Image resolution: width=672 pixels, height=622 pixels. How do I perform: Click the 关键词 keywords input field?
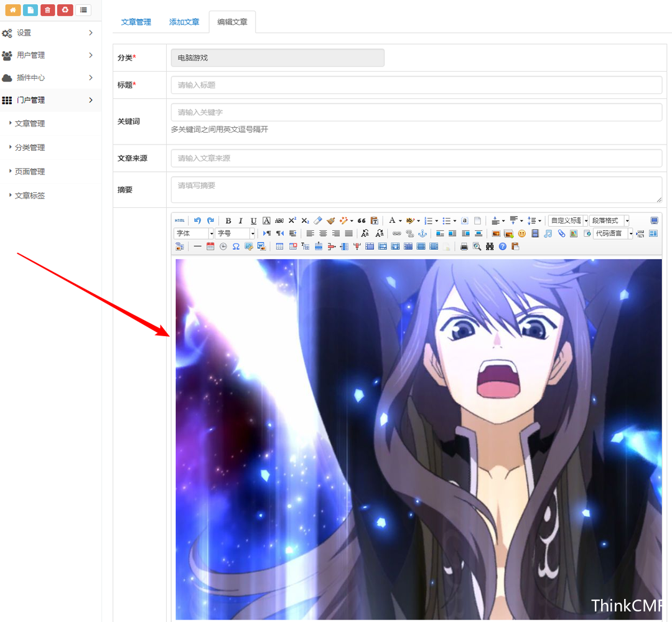coord(416,113)
